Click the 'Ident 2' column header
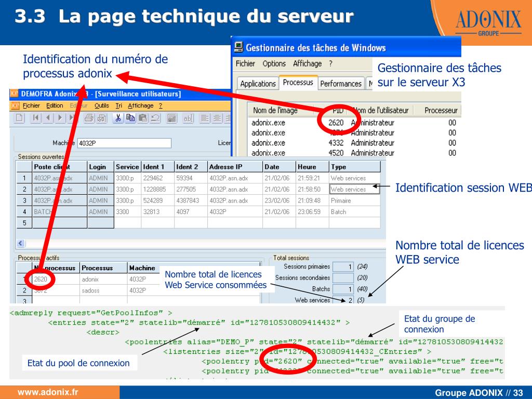532x399 pixels. 191,167
